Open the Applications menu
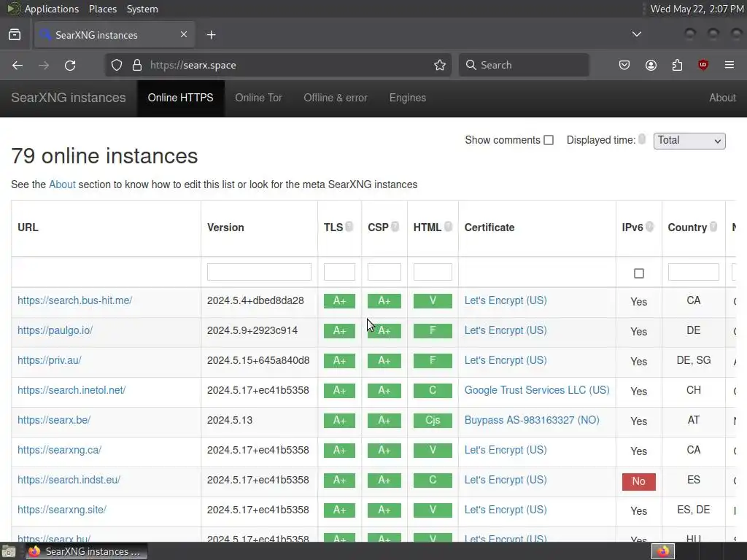Screen dimensions: 747x560 point(52,9)
